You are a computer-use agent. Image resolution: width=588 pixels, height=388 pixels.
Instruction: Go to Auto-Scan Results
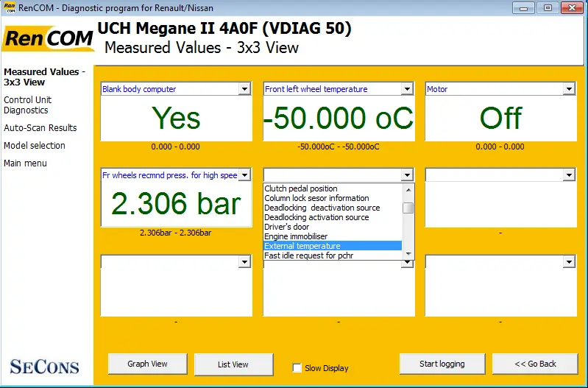pyautogui.click(x=40, y=128)
